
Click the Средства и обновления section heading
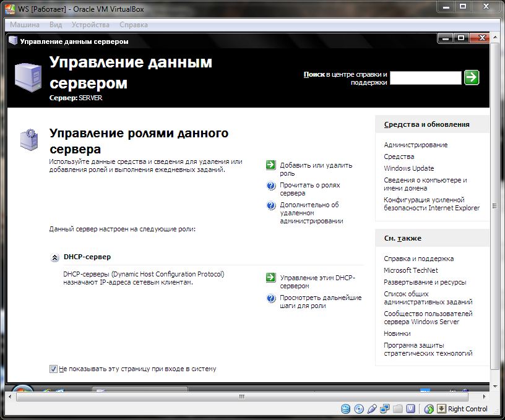[x=427, y=124]
